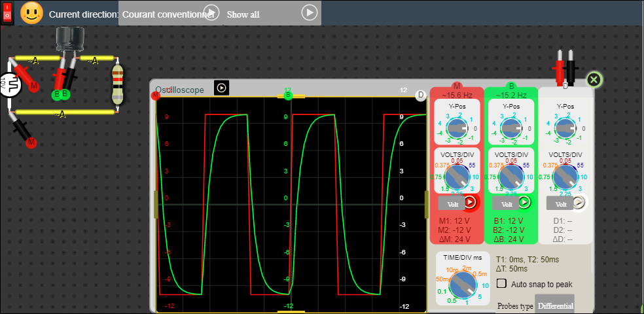Toggle channel D's white play icon
The width and height of the screenshot is (644, 314).
pyautogui.click(x=579, y=203)
